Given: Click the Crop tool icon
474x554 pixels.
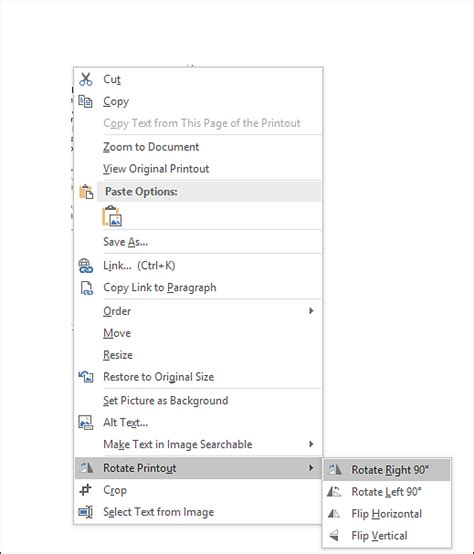Looking at the screenshot, I should [85, 490].
